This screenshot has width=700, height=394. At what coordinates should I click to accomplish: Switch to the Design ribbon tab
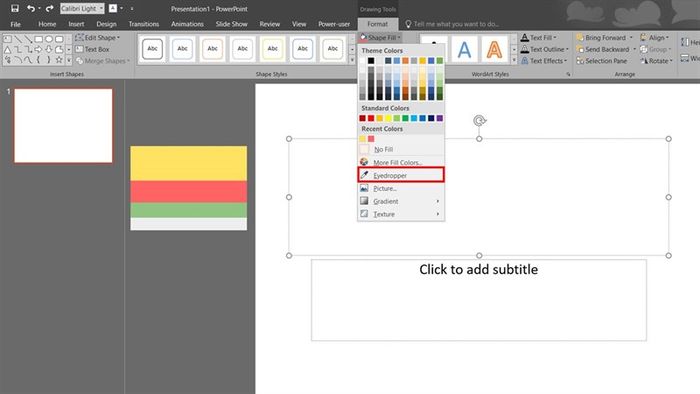106,24
